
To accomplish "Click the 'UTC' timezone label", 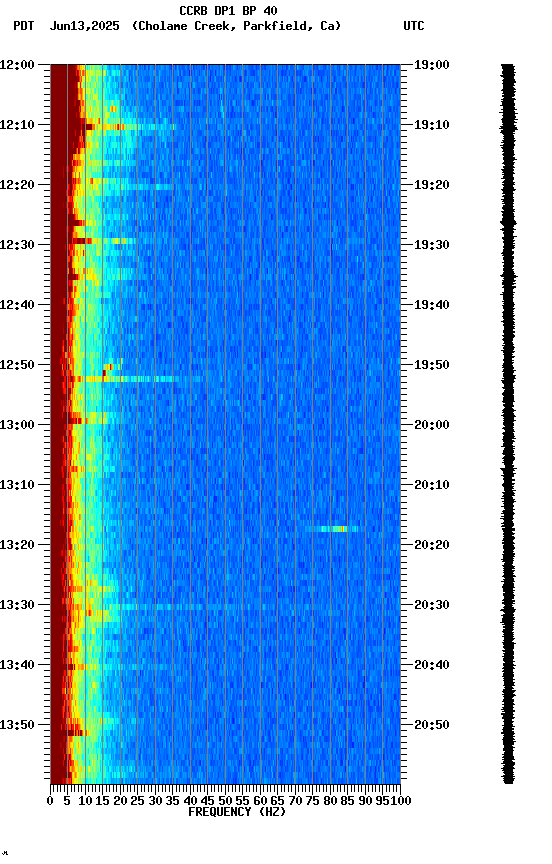I will click(414, 26).
